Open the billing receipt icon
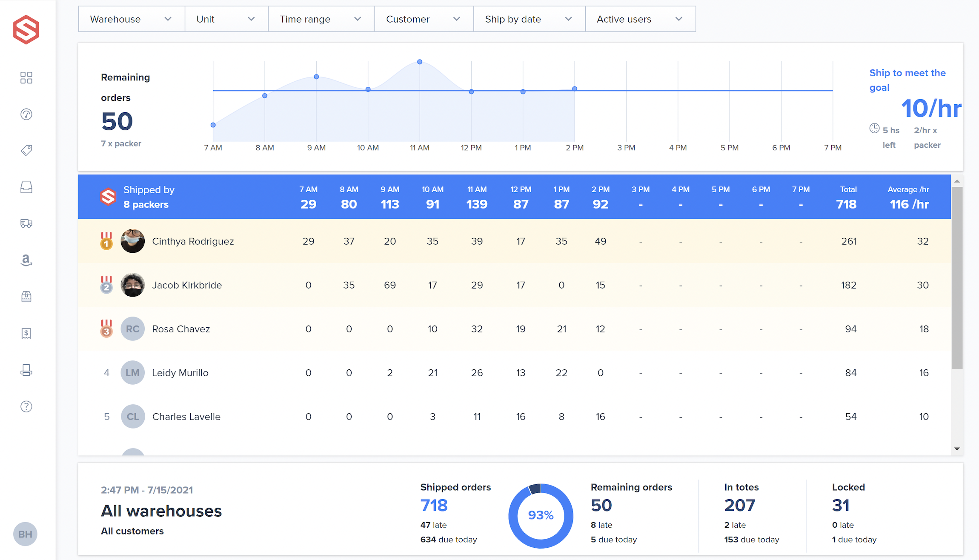Viewport: 979px width, 560px height. pyautogui.click(x=26, y=333)
